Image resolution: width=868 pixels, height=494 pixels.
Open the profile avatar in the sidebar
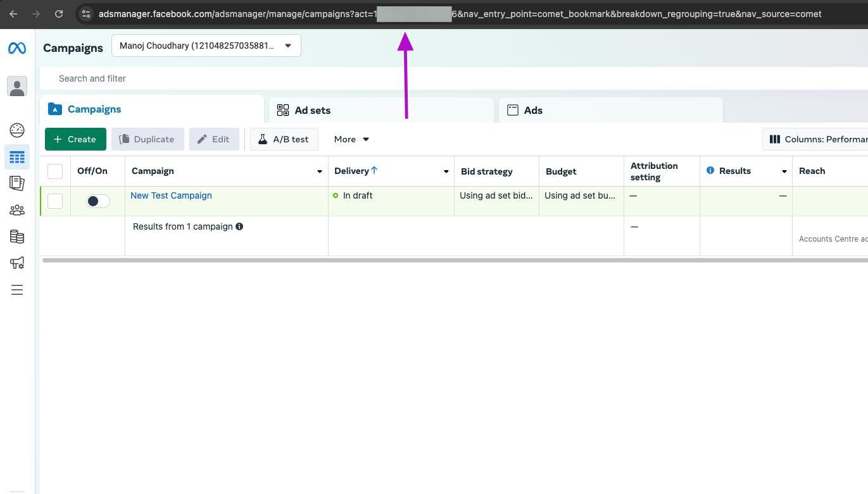coord(17,87)
